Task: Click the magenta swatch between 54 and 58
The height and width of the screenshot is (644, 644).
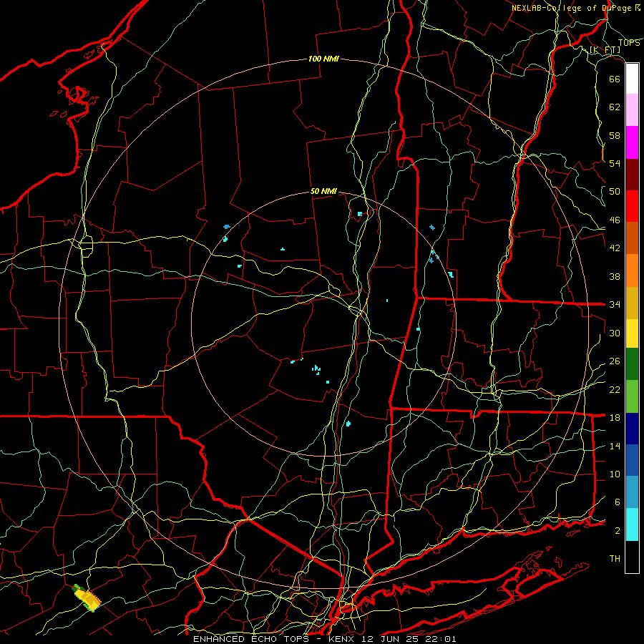Action: click(x=632, y=142)
